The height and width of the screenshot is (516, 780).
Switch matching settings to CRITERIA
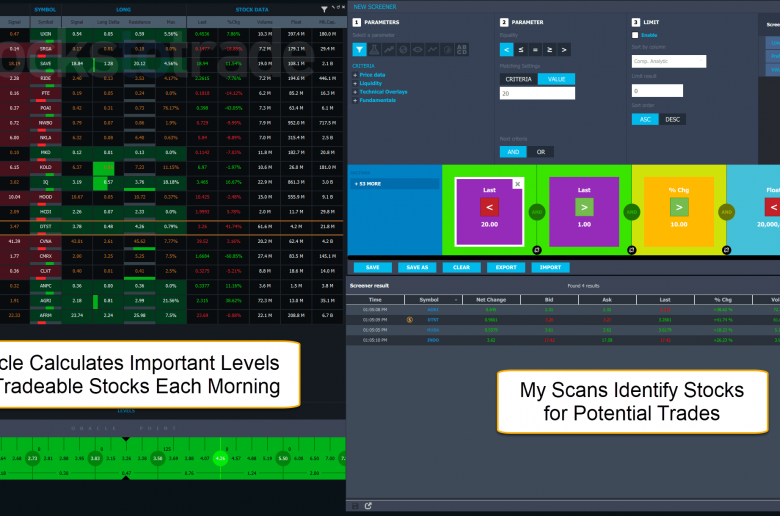(518, 79)
